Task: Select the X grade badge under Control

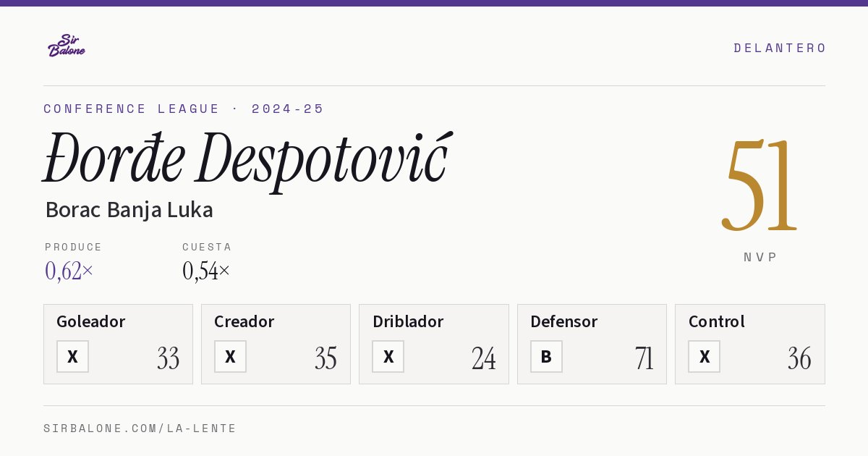Action: click(704, 357)
